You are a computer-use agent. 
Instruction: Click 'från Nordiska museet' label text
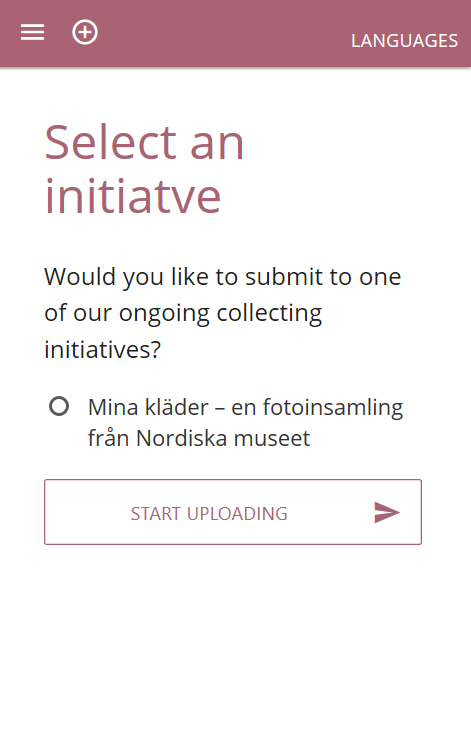click(199, 438)
